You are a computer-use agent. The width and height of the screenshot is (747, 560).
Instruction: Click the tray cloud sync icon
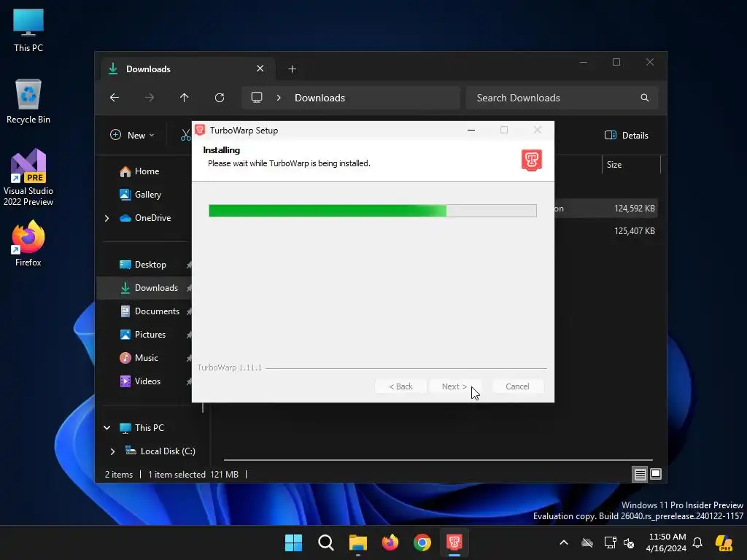pyautogui.click(x=587, y=542)
